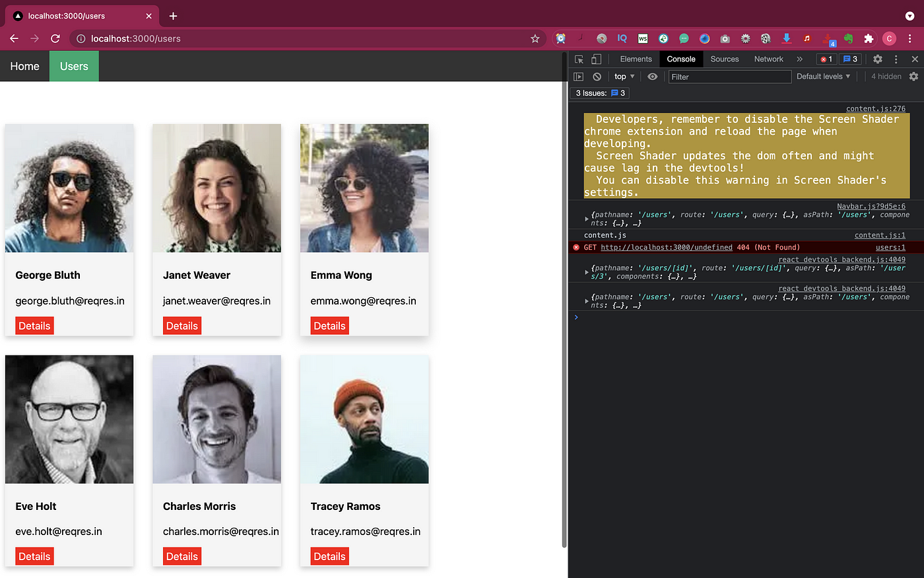Screen dimensions: 924x578
Task: Focus the console Filter field
Action: (729, 77)
